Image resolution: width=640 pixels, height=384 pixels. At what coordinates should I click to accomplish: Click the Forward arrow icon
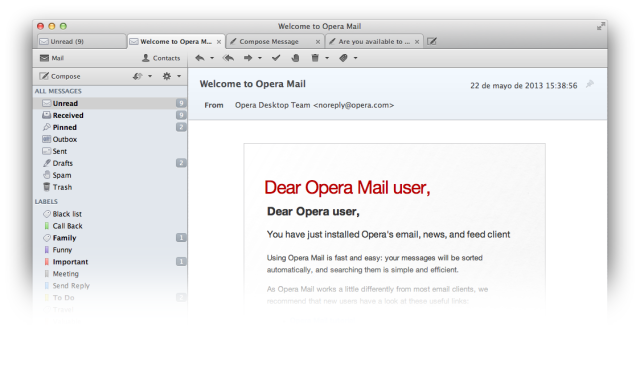pos(248,58)
